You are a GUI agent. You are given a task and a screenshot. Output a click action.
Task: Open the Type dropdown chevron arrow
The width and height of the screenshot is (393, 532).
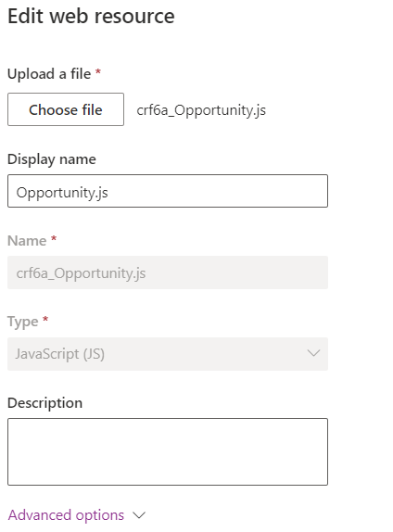[313, 353]
